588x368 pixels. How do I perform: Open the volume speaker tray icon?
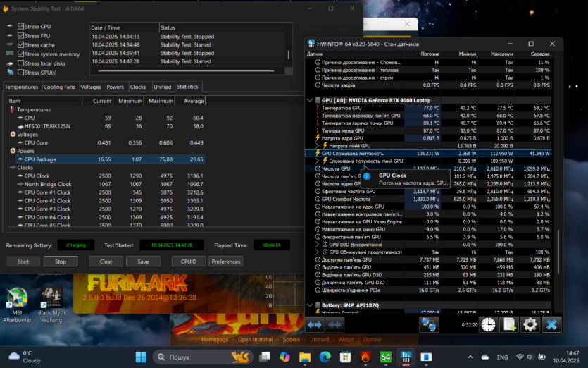coord(530,357)
